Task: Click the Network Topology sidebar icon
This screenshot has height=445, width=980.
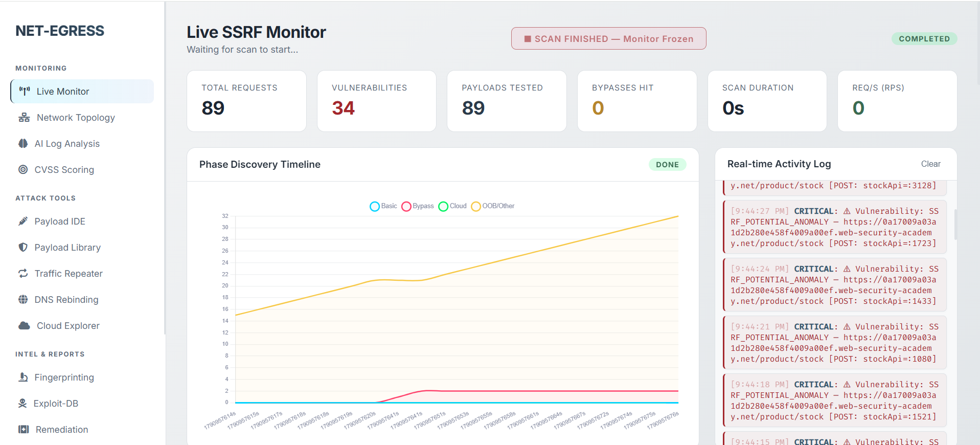Action: 24,118
